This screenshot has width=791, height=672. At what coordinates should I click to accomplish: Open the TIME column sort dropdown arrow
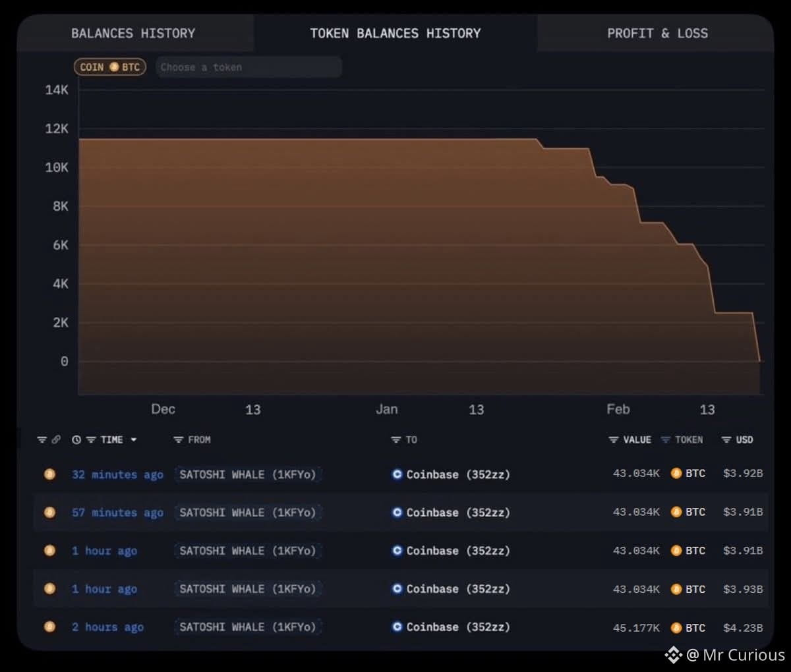[134, 439]
